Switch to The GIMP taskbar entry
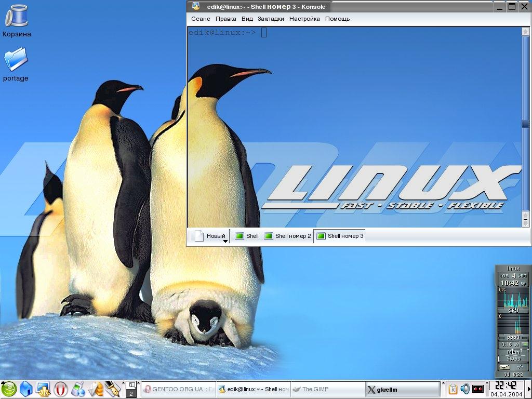The image size is (532, 399). [x=328, y=389]
